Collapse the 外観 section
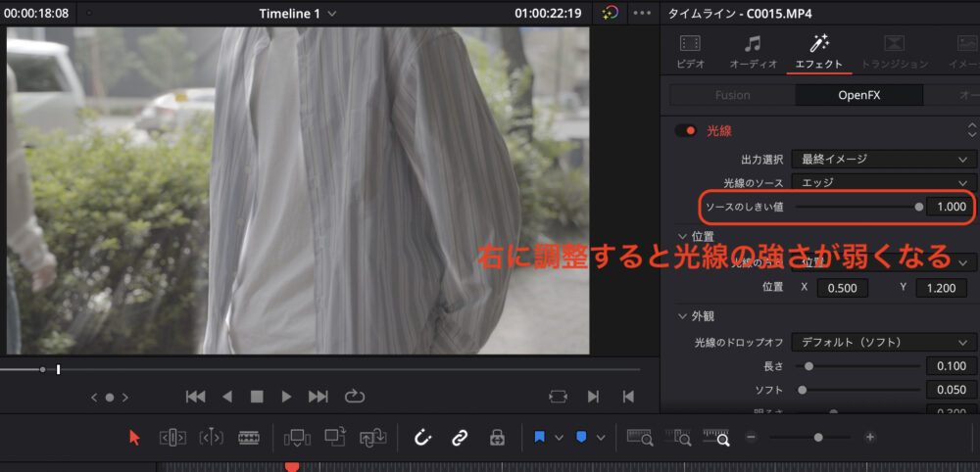Image resolution: width=980 pixels, height=472 pixels. tap(683, 315)
